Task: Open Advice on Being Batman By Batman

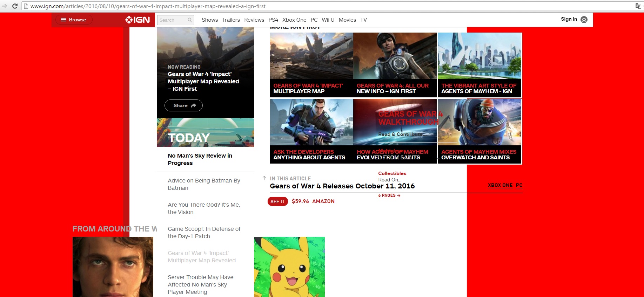Action: coord(204,184)
